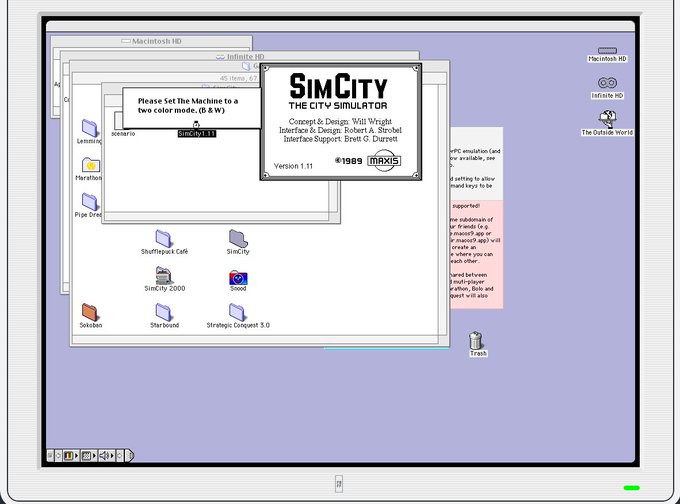Screen dimensions: 680x504
Task: Open the SimCity 2000 folder icon
Action: point(164,276)
